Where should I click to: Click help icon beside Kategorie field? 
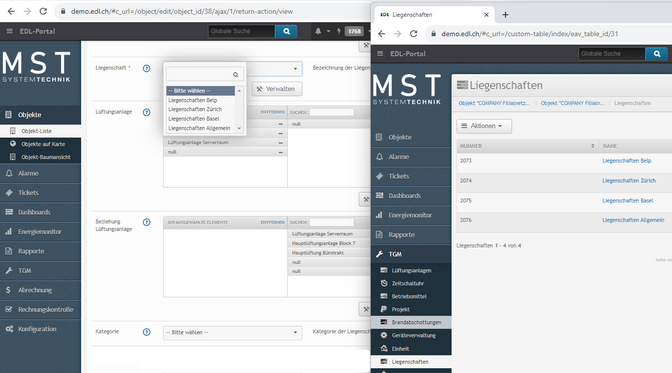[147, 332]
